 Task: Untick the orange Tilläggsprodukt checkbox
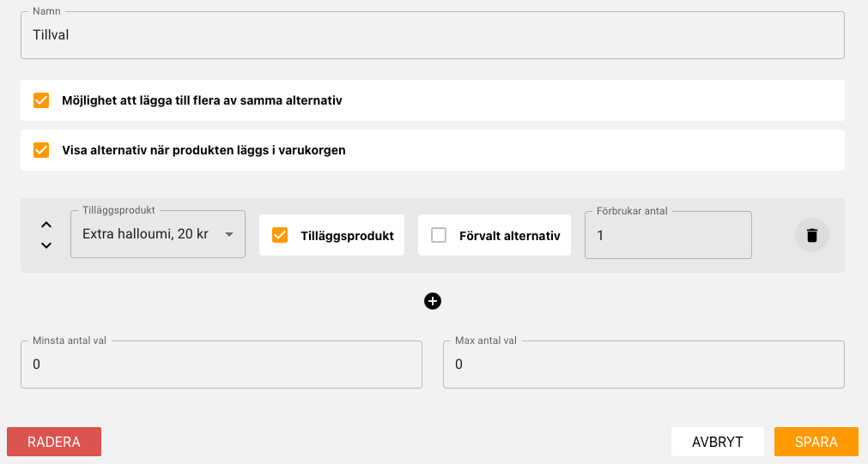[280, 235]
